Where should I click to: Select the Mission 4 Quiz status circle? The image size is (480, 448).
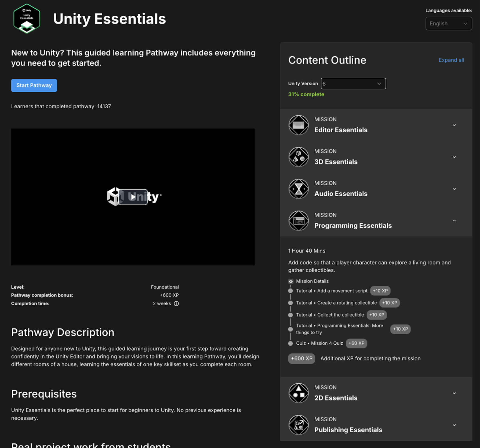pos(290,343)
